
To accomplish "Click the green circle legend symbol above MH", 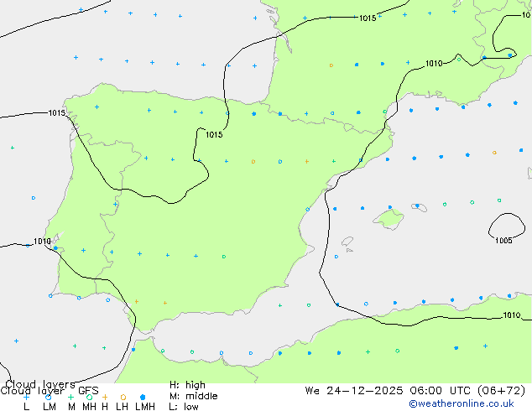I will pyautogui.click(x=89, y=397).
